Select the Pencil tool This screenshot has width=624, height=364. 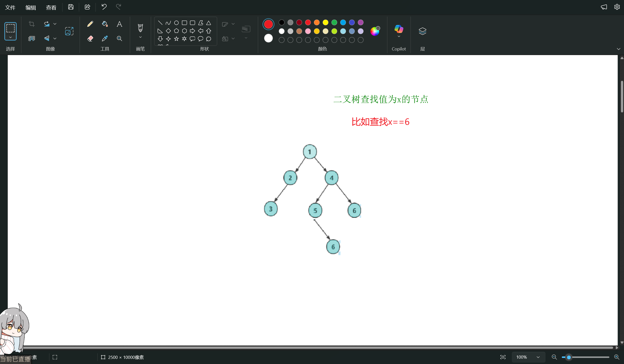pos(90,24)
